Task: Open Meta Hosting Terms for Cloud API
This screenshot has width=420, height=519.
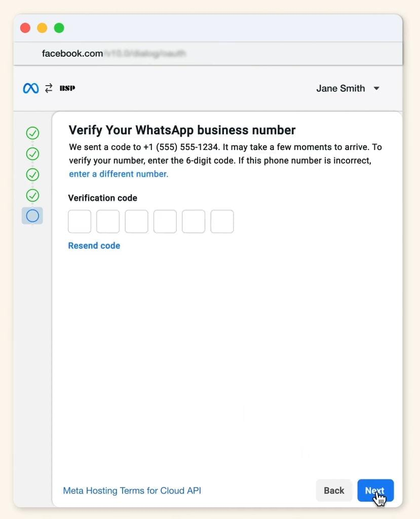Action: tap(132, 491)
